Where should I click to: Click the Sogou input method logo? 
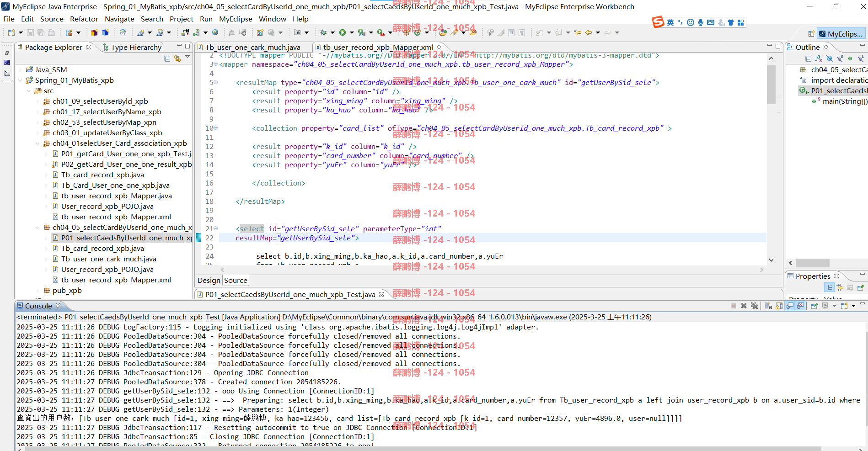(x=658, y=22)
